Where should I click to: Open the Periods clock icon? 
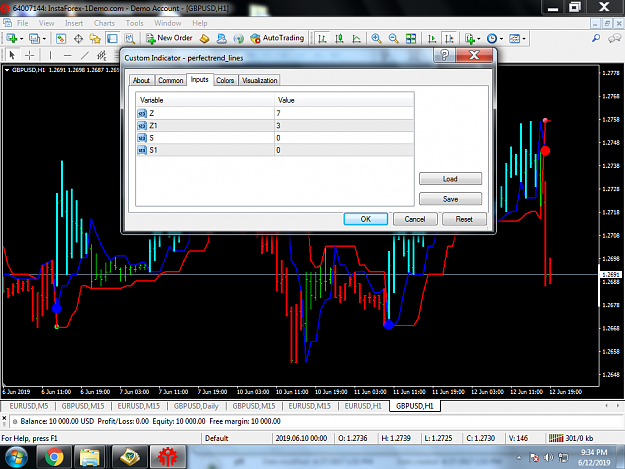[492, 39]
